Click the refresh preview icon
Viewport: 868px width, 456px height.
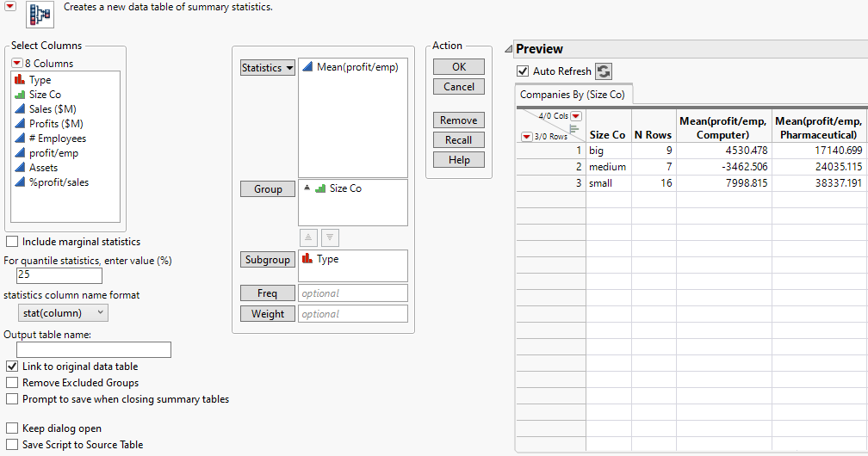(x=604, y=71)
